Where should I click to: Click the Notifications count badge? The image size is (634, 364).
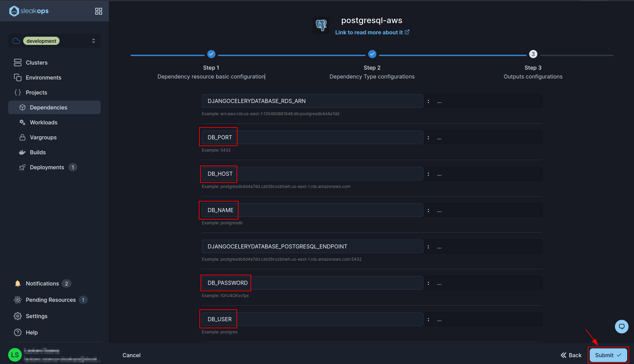coord(66,283)
